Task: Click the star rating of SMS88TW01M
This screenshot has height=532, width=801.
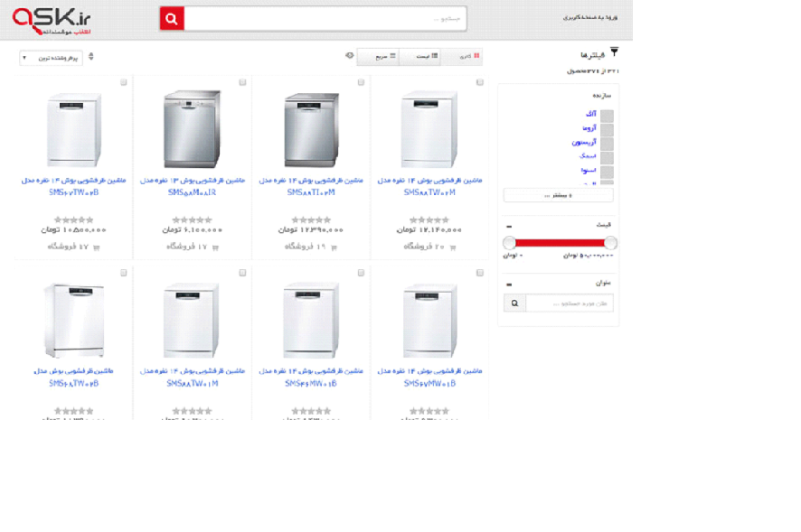Action: 192,411
